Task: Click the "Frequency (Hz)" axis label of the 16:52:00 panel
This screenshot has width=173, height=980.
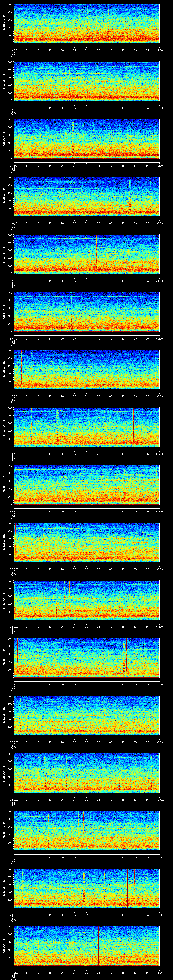Action: pyautogui.click(x=4, y=369)
